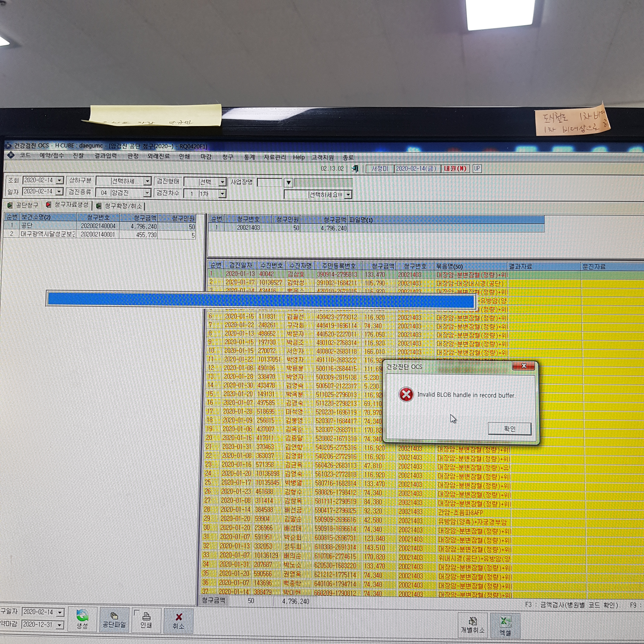Click the 인쇄 printer icon
Screen dimensions: 644x644
click(146, 616)
